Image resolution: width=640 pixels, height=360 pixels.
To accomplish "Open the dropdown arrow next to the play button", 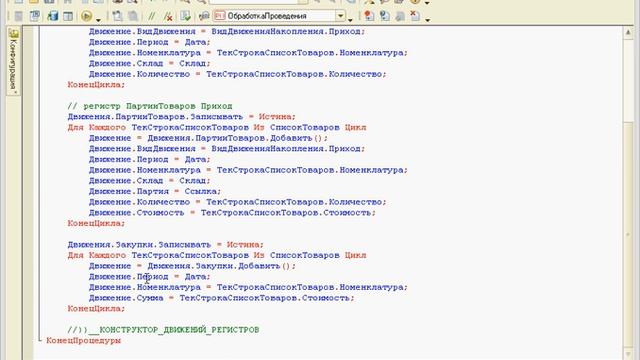I will [x=98, y=19].
